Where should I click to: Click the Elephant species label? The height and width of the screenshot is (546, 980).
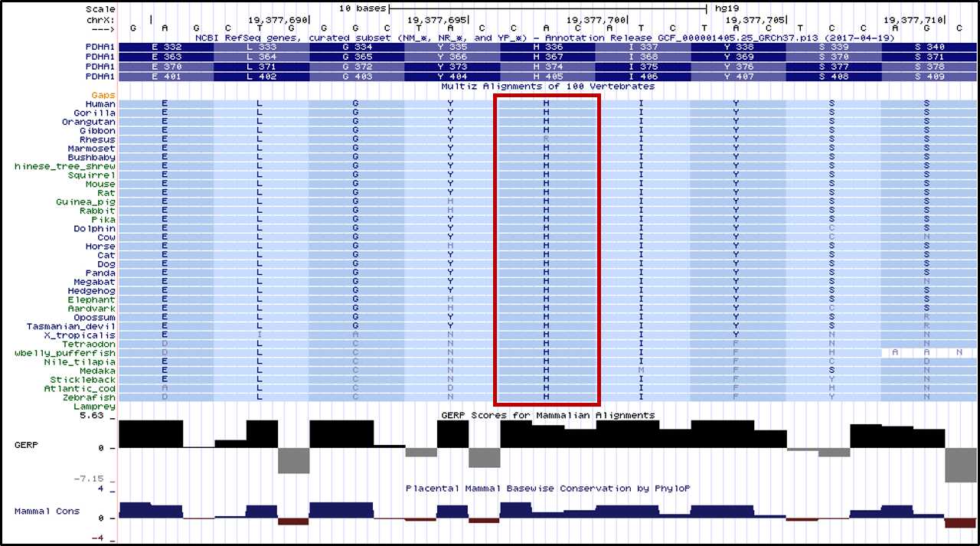pos(92,300)
